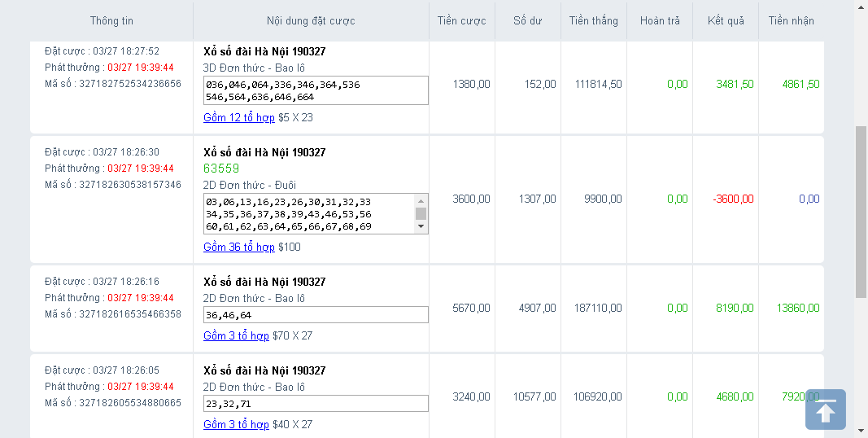Click the back-to-top arrow button
The height and width of the screenshot is (438, 868).
[x=826, y=410]
